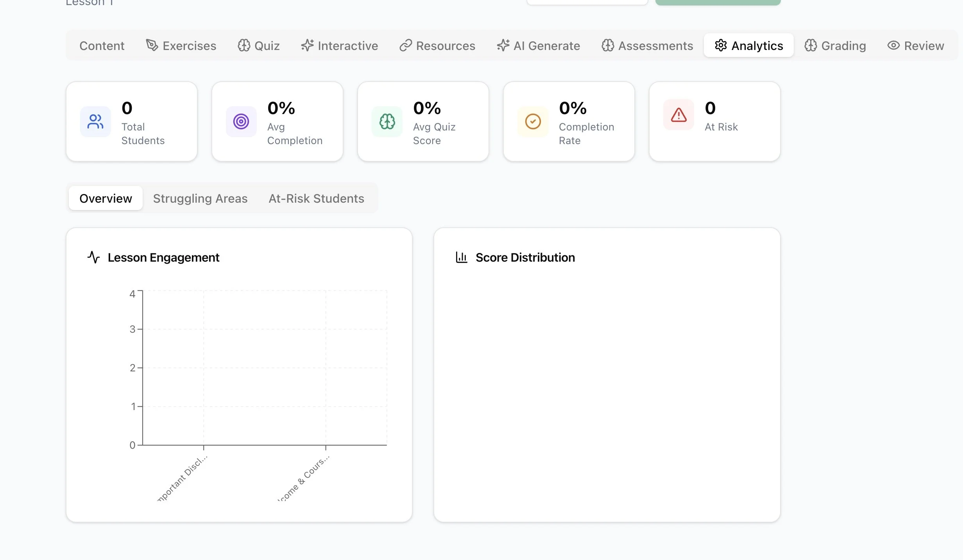
Task: Open the Review tab with eye icon
Action: (x=915, y=46)
